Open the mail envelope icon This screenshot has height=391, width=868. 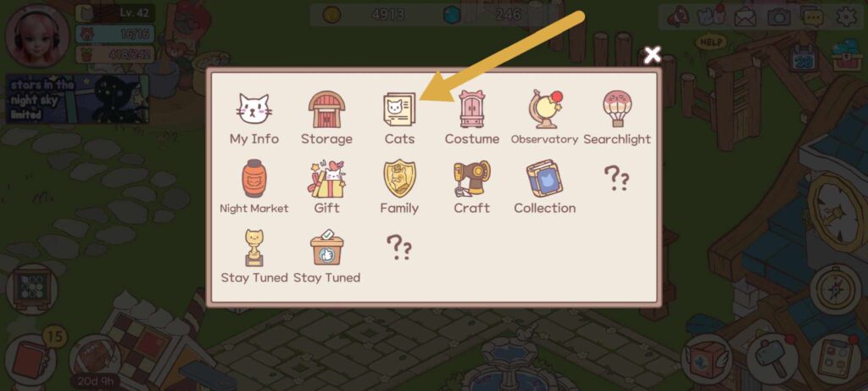[745, 18]
